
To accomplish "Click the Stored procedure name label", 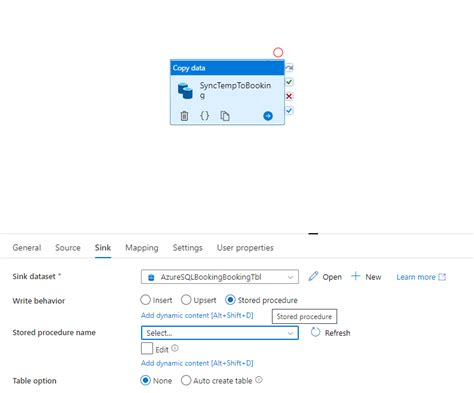I will coord(54,332).
